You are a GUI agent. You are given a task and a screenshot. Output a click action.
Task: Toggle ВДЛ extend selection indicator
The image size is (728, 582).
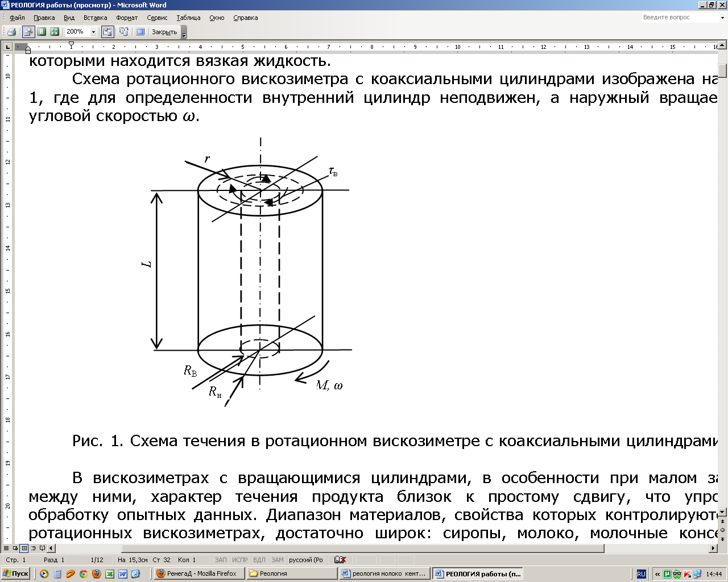tap(259, 560)
